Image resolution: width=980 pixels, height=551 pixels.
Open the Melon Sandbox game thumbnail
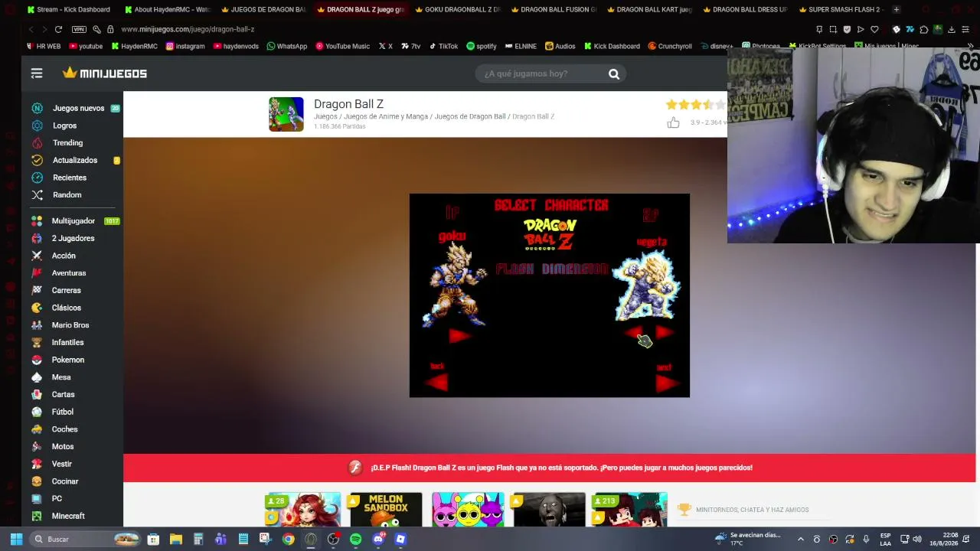[386, 510]
